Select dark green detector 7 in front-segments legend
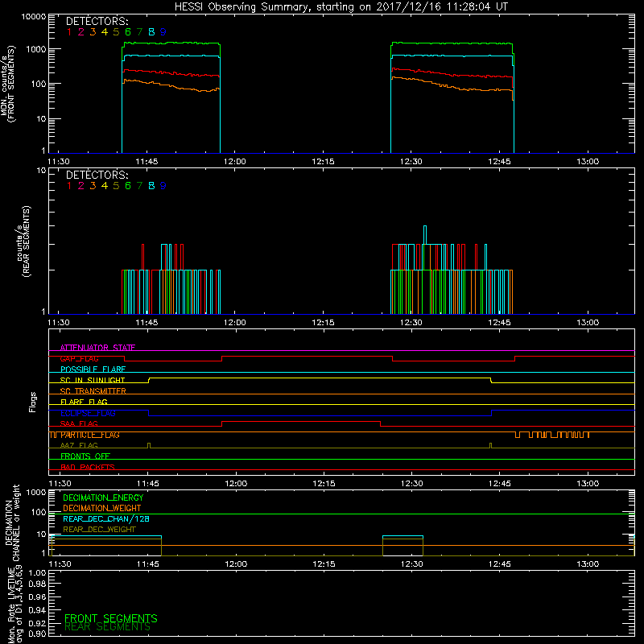This screenshot has width=644, height=644. [139, 32]
